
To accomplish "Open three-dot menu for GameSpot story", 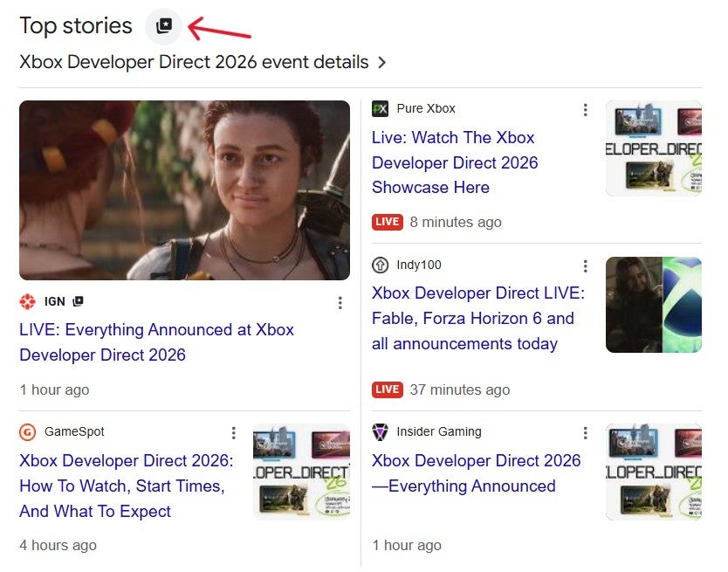I will click(233, 433).
